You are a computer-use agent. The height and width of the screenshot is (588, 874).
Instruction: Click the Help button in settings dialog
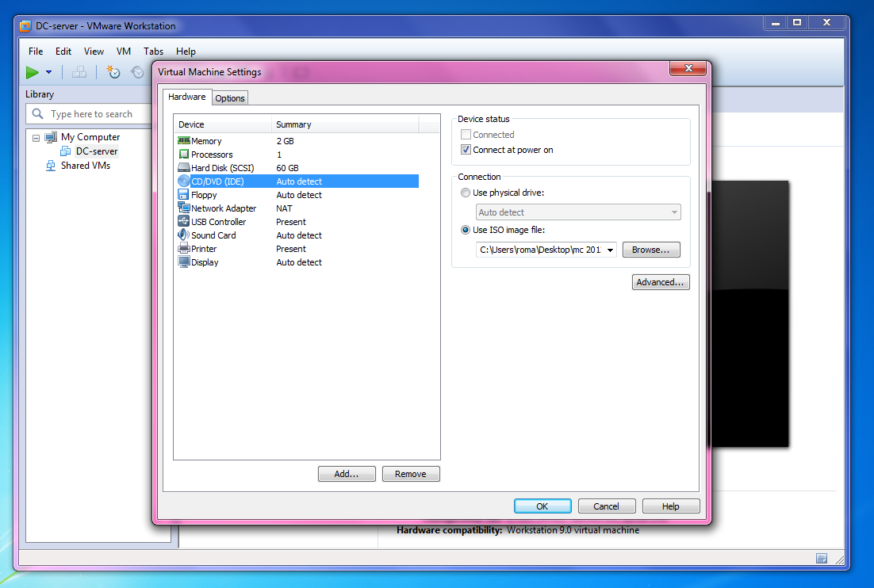point(670,506)
